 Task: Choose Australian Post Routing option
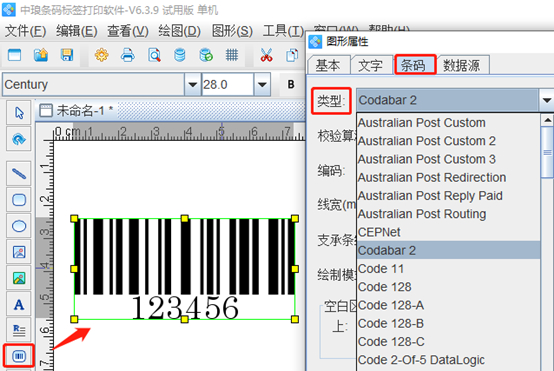coord(448,214)
